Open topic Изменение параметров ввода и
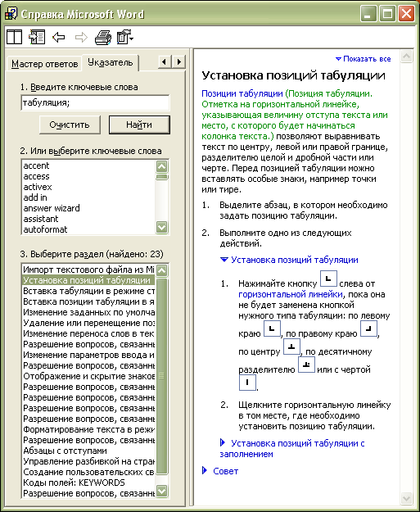420x512 pixels. pos(88,355)
